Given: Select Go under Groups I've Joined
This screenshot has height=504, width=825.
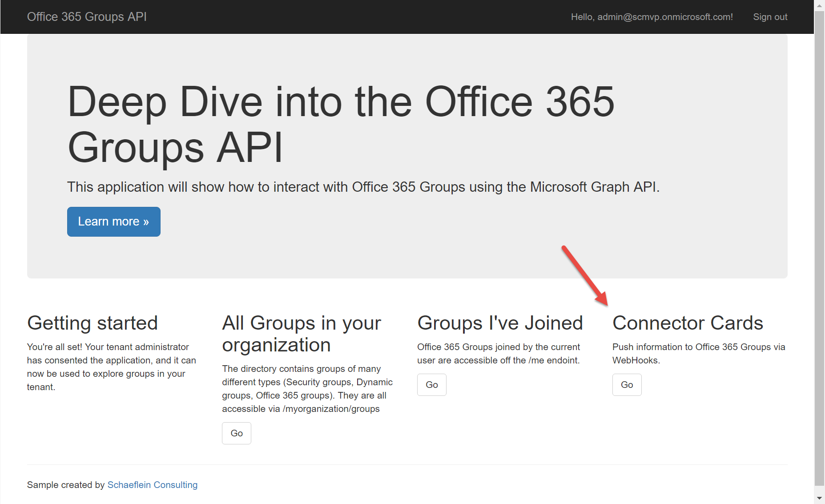Looking at the screenshot, I should 432,385.
